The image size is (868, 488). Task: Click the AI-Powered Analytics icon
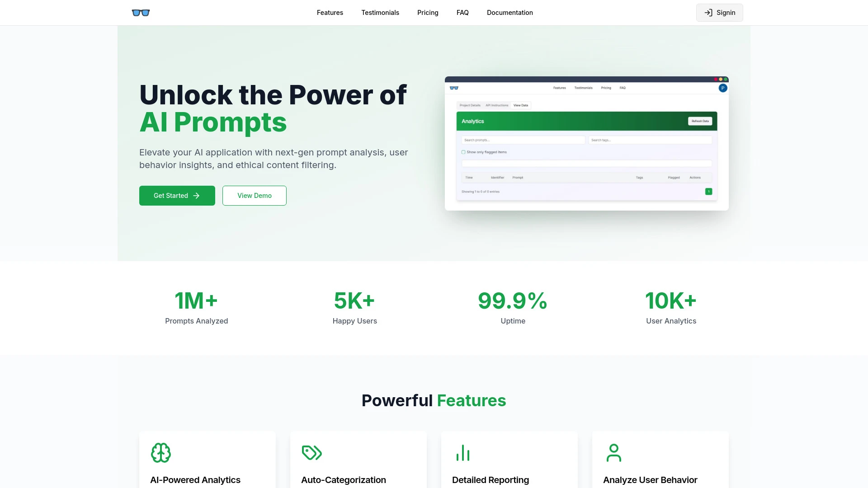click(161, 453)
